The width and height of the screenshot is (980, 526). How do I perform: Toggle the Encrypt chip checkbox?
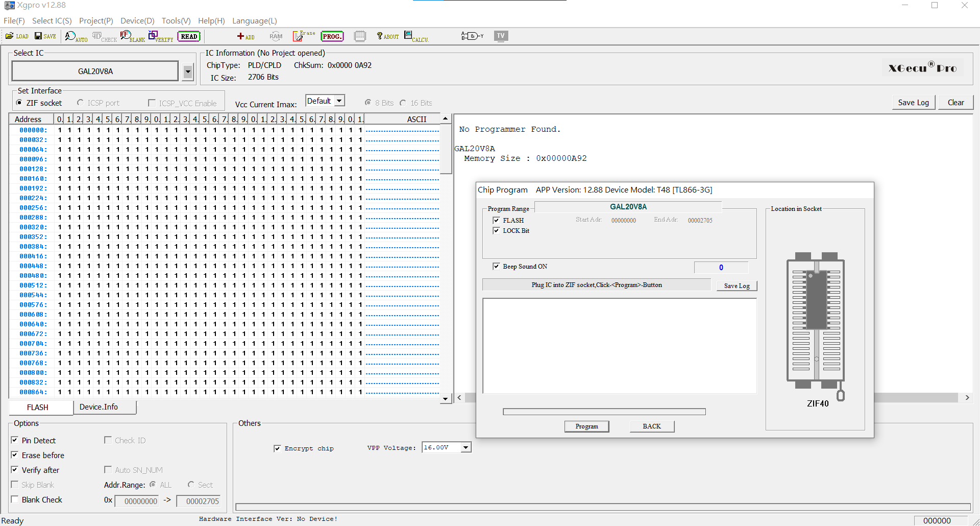(277, 448)
